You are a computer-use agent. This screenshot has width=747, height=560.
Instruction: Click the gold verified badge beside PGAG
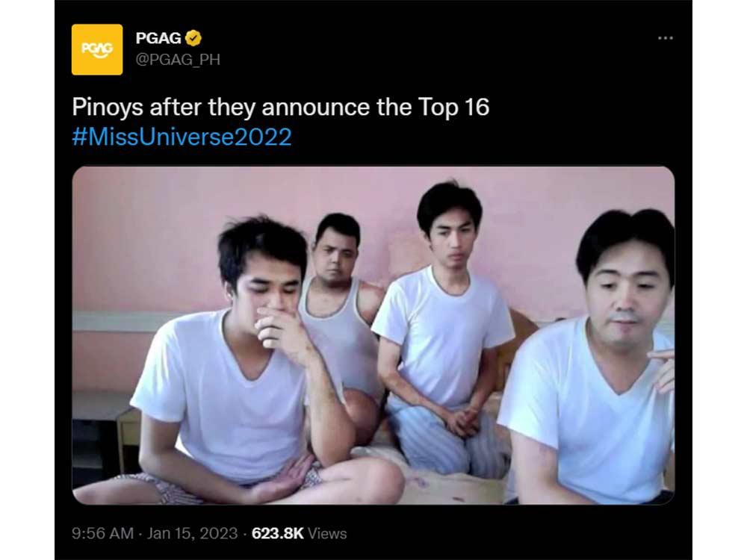[193, 38]
